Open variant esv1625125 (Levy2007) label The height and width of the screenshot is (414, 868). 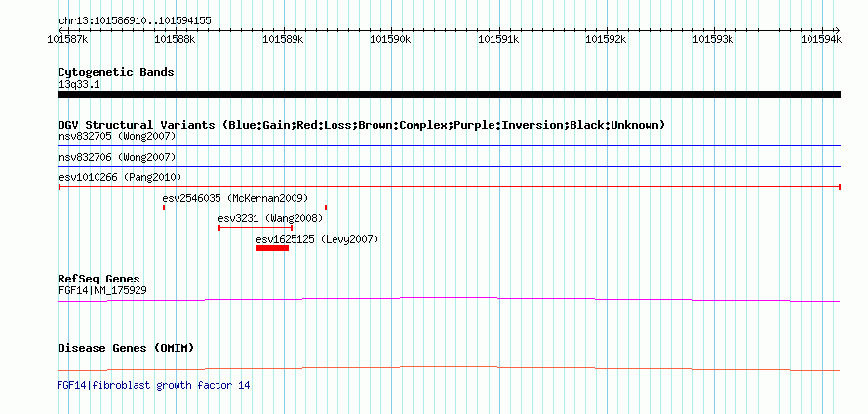317,240
